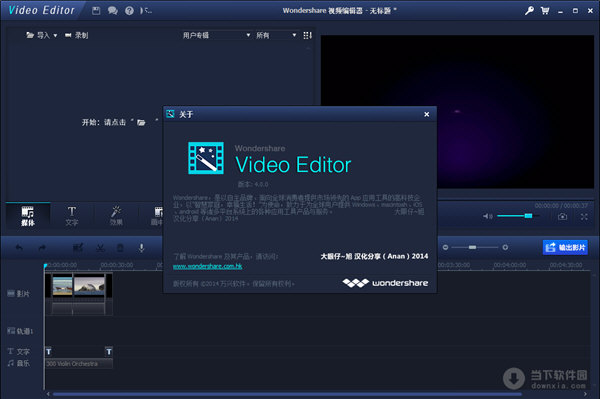
Task: Click the 00:00:30:00 mark on timeline ruler
Action: [117, 265]
